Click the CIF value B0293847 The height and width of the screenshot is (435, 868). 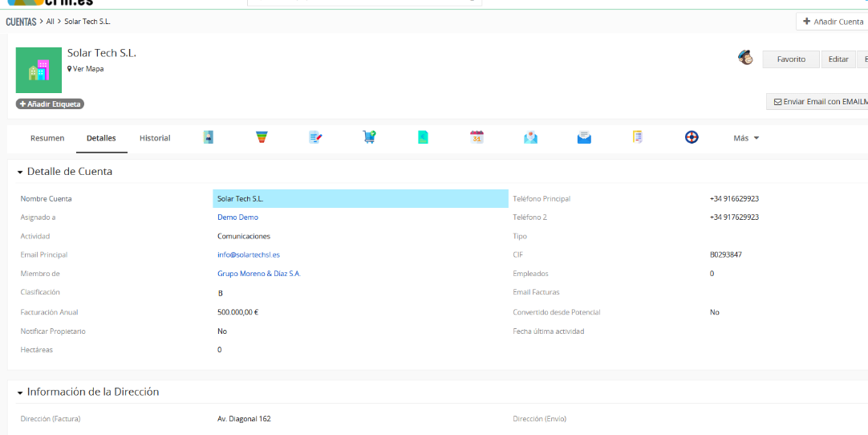(x=726, y=254)
